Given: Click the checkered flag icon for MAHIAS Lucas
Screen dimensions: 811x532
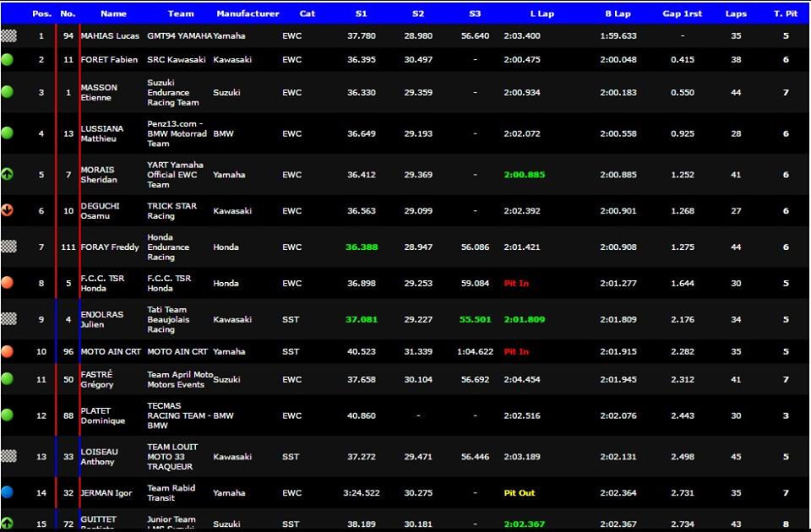Looking at the screenshot, I should point(8,36).
